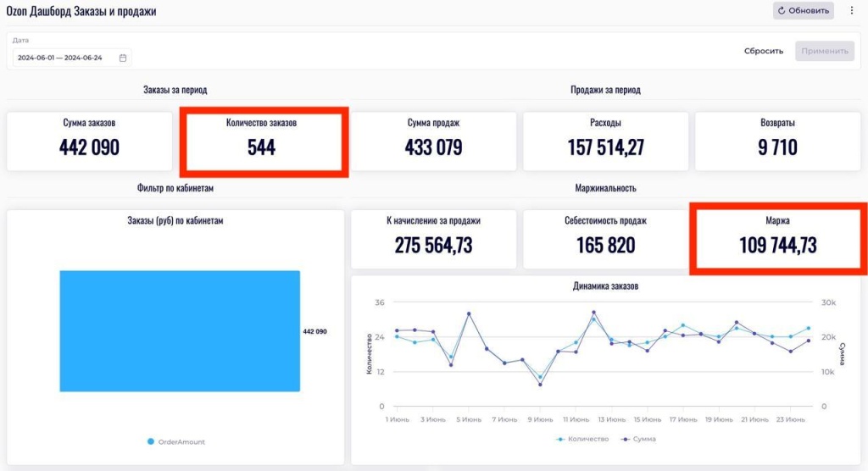Click the Расходы metric card
The image size is (868, 471).
tap(605, 141)
